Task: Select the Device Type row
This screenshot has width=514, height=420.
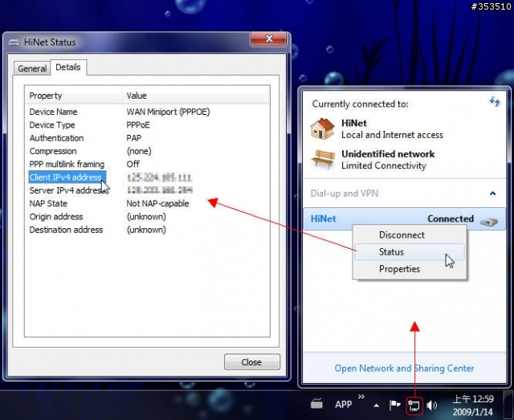Action: [147, 125]
